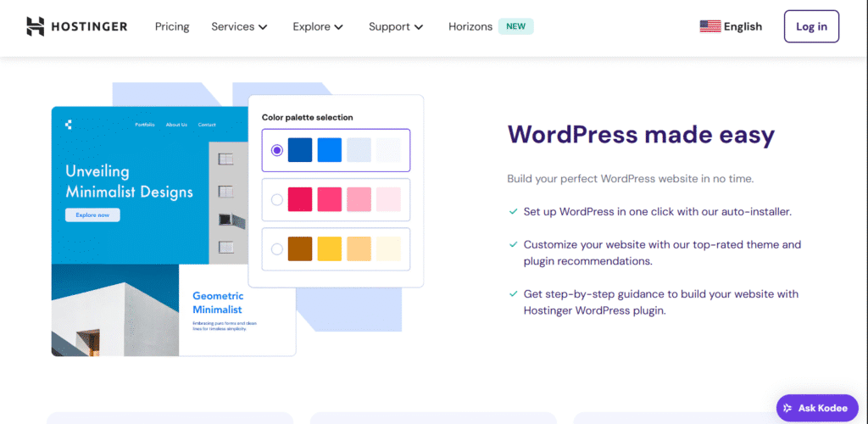868x424 pixels.
Task: Click checkmark beside Get step-by-step guidance
Action: pyautogui.click(x=513, y=294)
